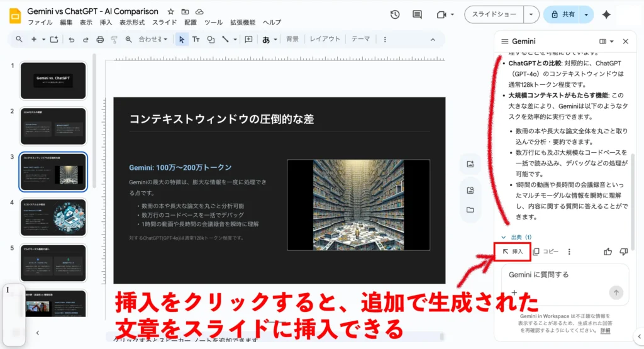This screenshot has height=349, width=644.
Task: Open the 編集 menu
Action: click(x=65, y=23)
